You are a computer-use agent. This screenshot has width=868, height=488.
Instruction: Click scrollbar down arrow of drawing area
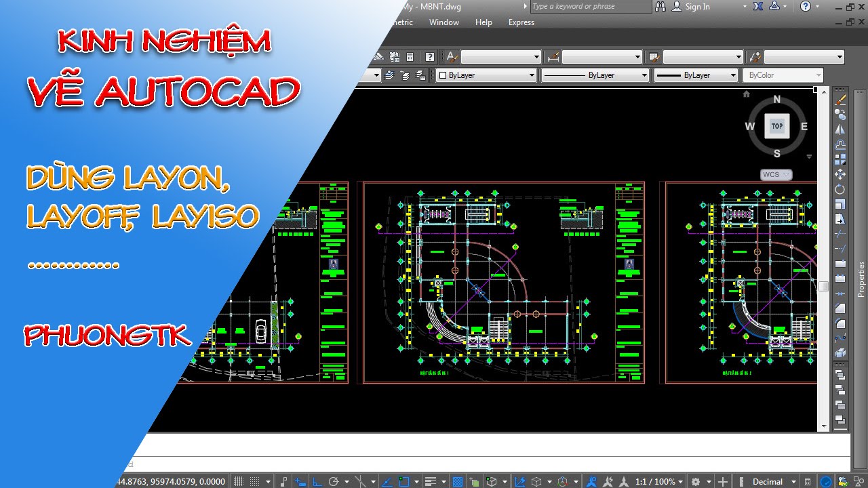click(823, 426)
